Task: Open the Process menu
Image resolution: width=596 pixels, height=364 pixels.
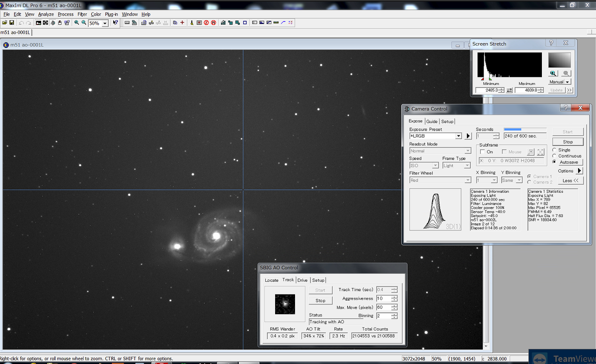Action: click(x=66, y=14)
